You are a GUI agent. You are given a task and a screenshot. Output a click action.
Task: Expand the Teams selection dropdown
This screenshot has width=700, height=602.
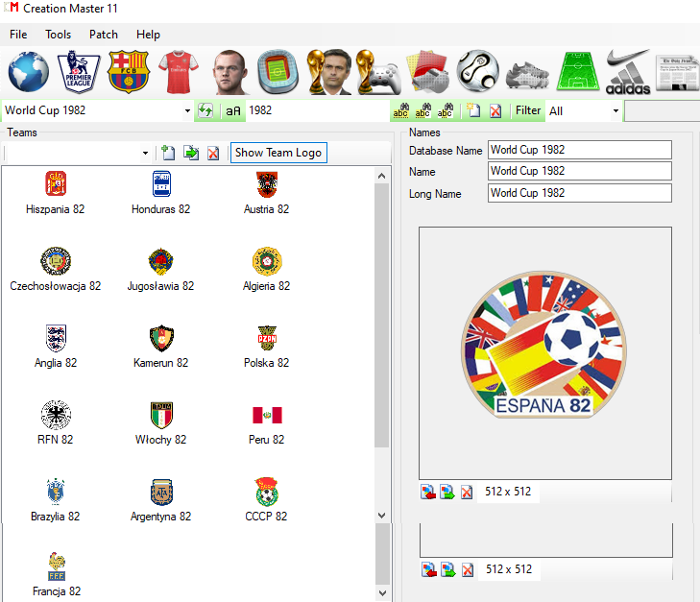tap(145, 153)
